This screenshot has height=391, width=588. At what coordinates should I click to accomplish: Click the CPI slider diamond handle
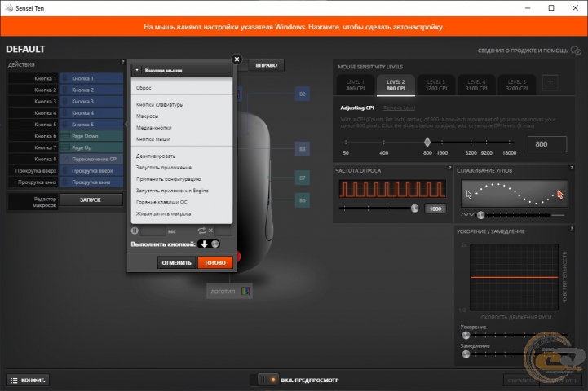(427, 142)
